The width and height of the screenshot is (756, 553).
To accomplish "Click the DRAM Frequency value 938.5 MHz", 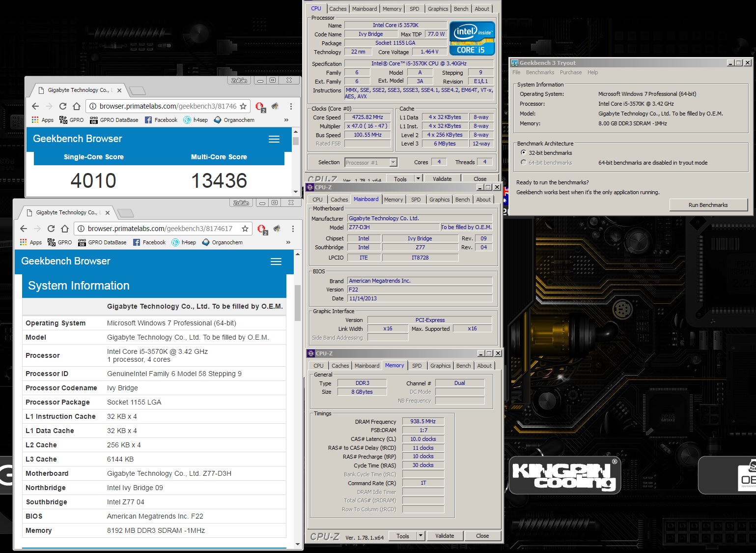I will click(x=423, y=421).
